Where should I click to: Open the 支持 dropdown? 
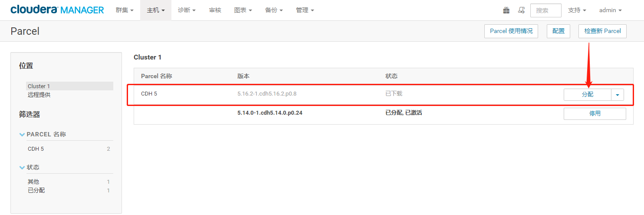coord(577,10)
